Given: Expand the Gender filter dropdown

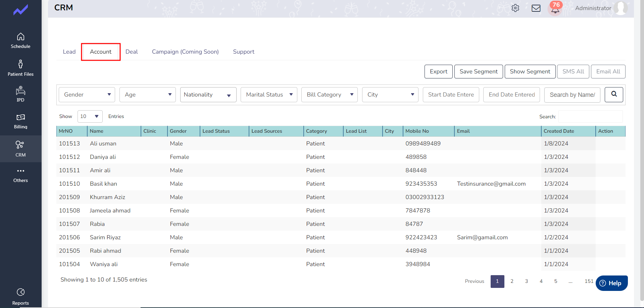Looking at the screenshot, I should coord(87,95).
